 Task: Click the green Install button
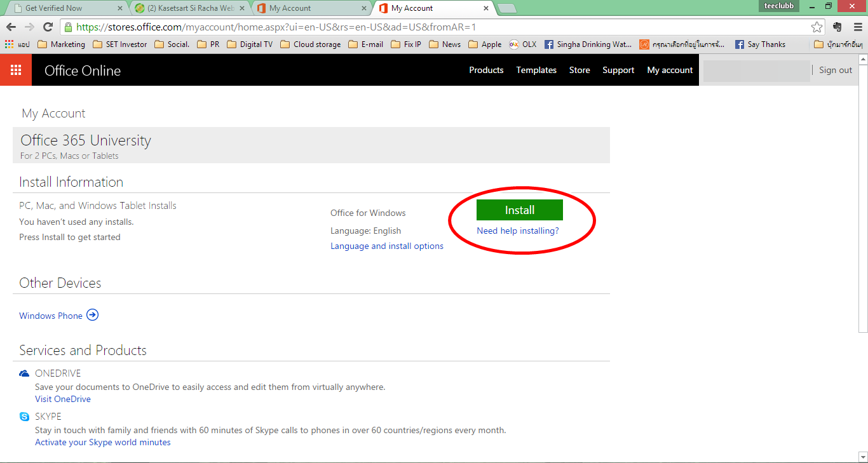[x=520, y=210]
